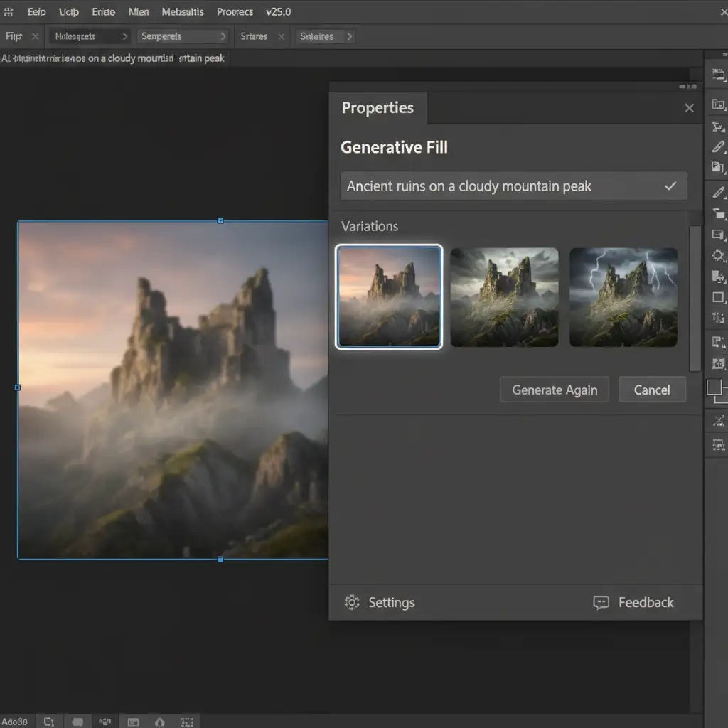Click the Generate Again button

[555, 390]
